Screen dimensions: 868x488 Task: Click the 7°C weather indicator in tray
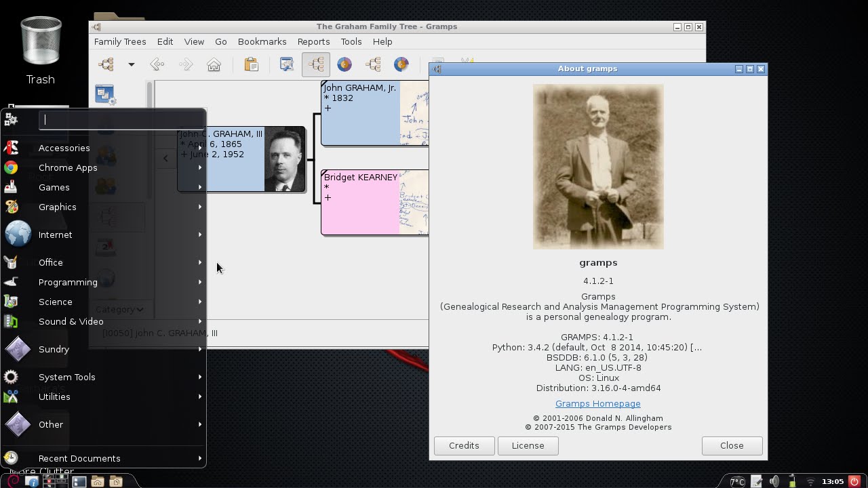coord(737,481)
